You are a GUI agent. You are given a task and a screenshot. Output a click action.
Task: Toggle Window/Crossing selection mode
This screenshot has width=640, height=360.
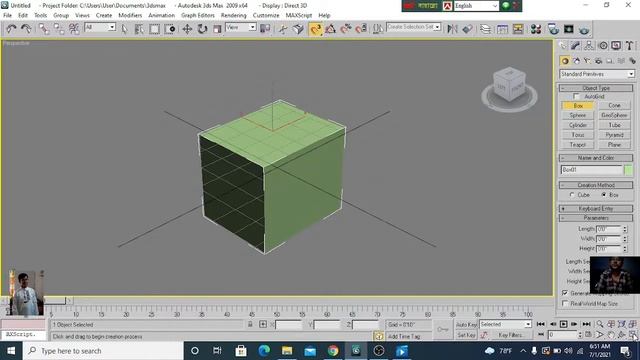[x=170, y=29]
